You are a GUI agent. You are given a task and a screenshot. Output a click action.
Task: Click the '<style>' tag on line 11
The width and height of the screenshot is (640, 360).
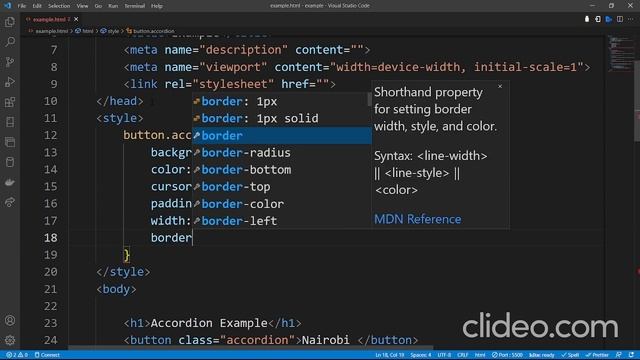tap(120, 118)
